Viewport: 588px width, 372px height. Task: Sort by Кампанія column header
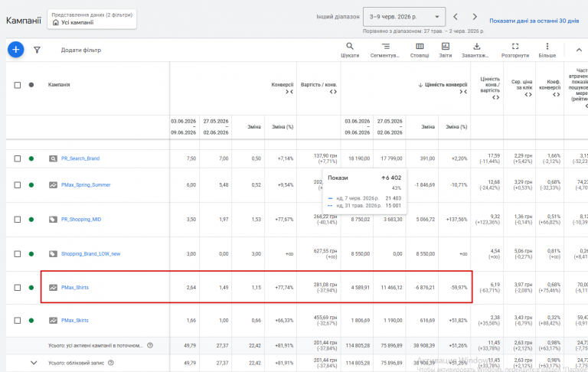coord(59,85)
